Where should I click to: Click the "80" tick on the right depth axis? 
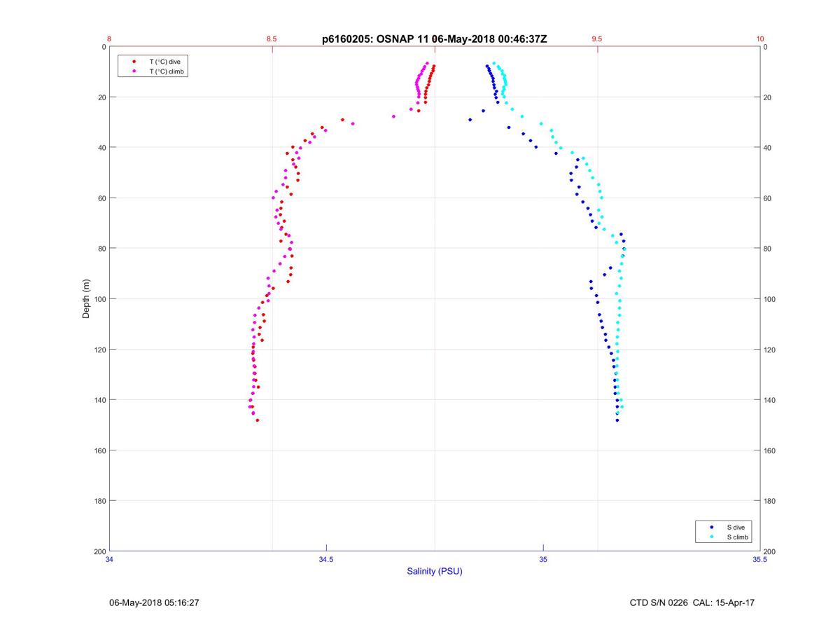coord(767,249)
